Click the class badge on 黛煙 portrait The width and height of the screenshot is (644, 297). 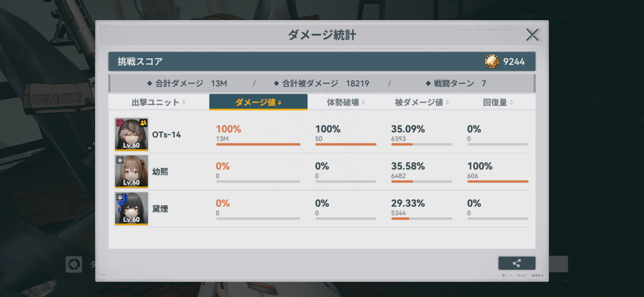(x=120, y=197)
